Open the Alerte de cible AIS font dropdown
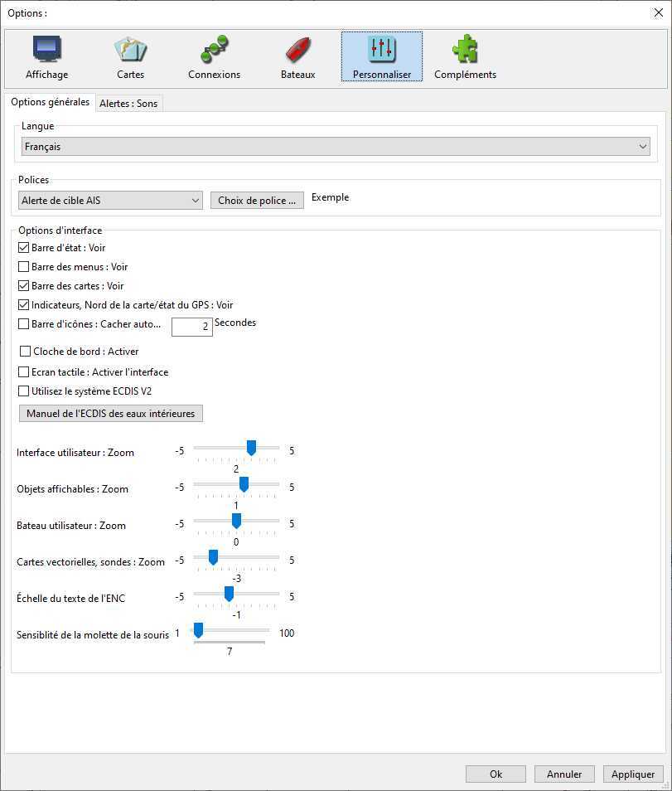This screenshot has width=672, height=791. [110, 201]
